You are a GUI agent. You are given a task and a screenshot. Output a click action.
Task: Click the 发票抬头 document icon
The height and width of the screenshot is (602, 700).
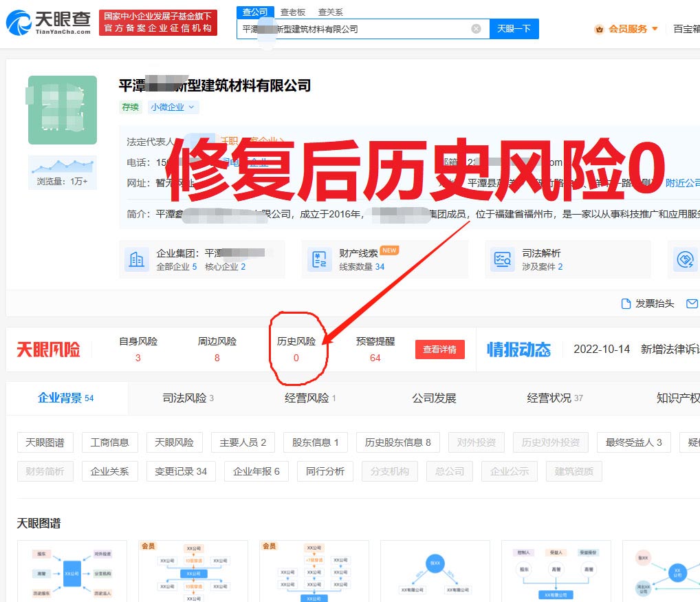pyautogui.click(x=626, y=303)
